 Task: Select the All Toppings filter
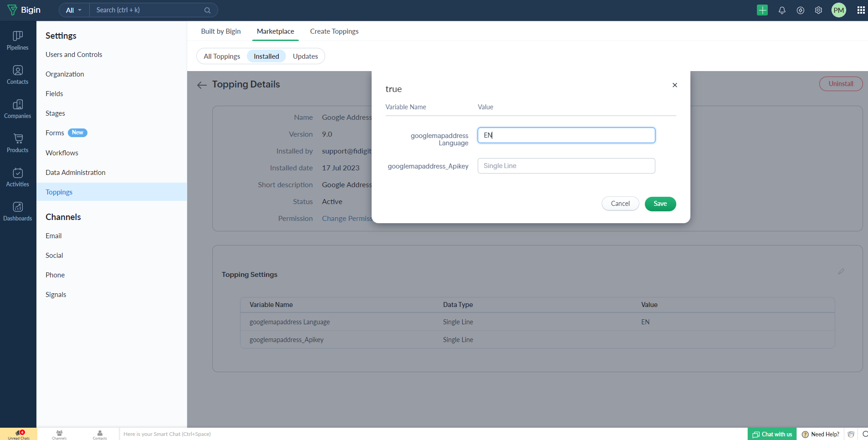coord(222,56)
